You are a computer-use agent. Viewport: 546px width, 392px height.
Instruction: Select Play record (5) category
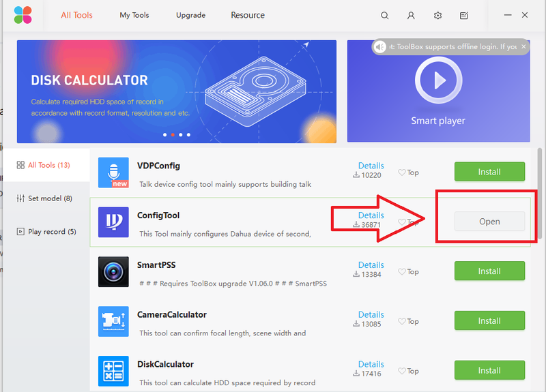[46, 232]
